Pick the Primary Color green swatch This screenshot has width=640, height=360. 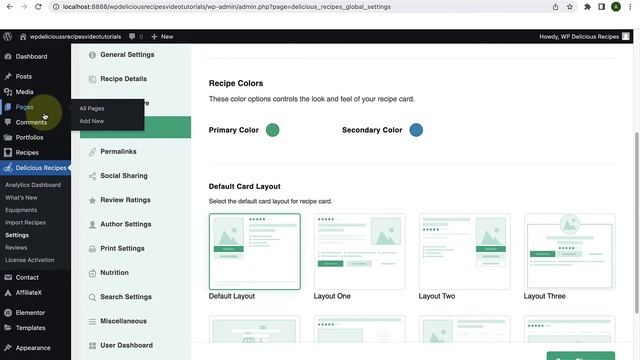click(273, 130)
